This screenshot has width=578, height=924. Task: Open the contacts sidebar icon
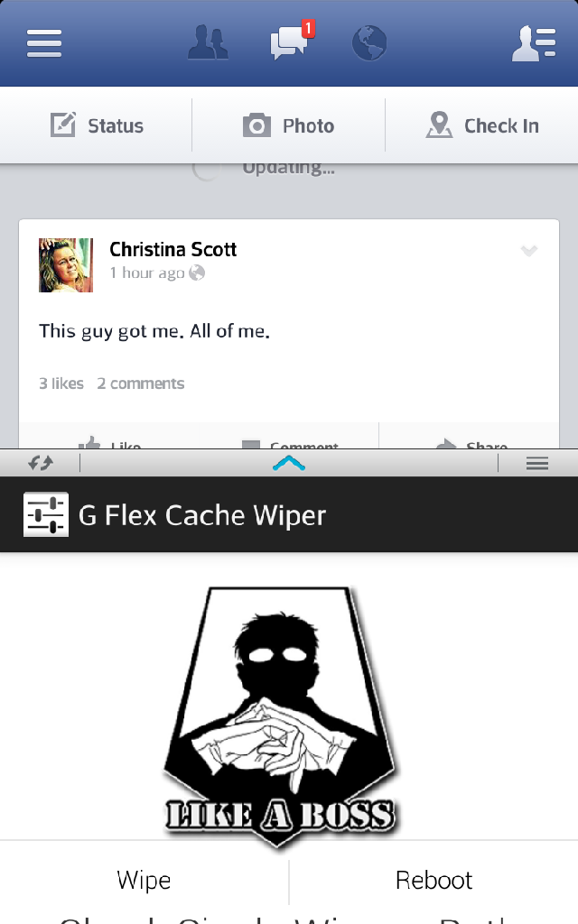[534, 43]
